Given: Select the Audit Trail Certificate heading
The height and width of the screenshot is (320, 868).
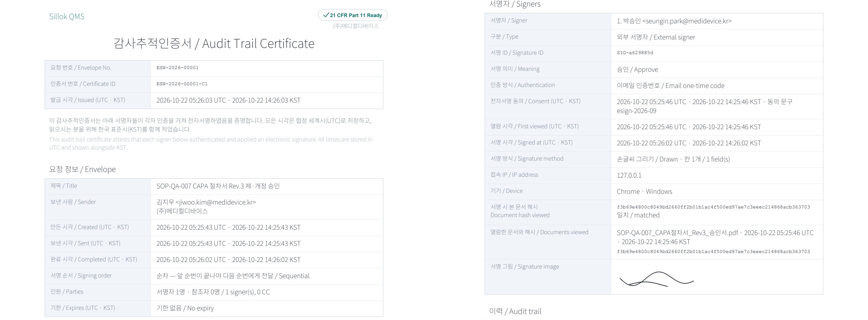Looking at the screenshot, I should pyautogui.click(x=214, y=43).
